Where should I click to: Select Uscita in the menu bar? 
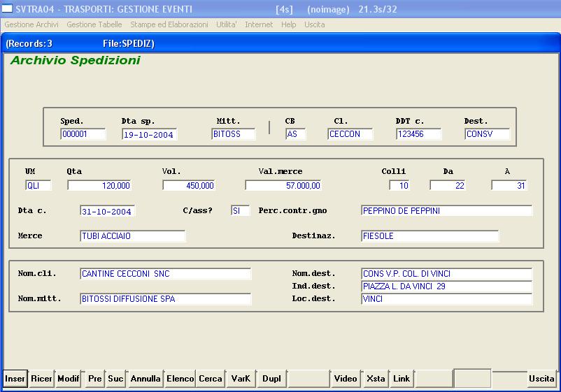tap(315, 24)
